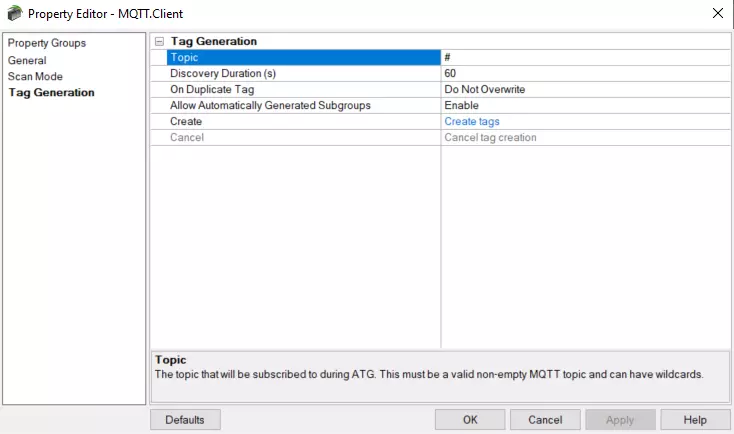This screenshot has width=734, height=434.
Task: Click the Create tags link
Action: pyautogui.click(x=472, y=121)
